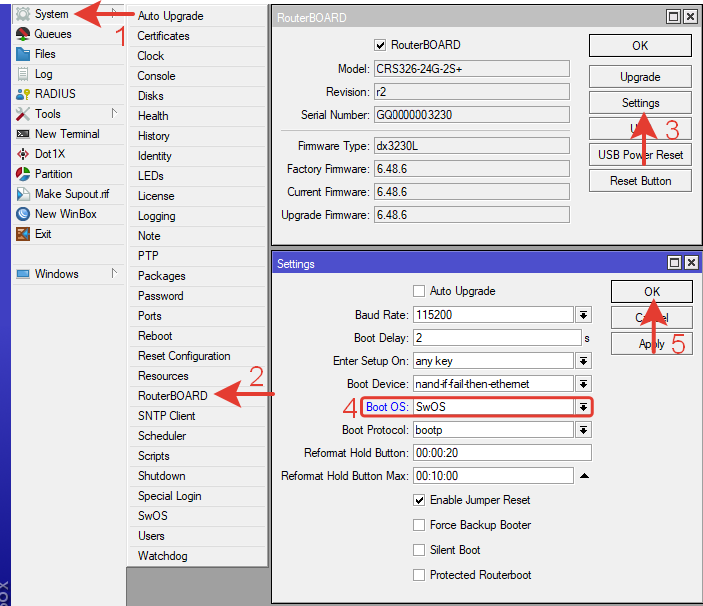Click the Reset Button button
703x606 pixels.
[x=640, y=181]
